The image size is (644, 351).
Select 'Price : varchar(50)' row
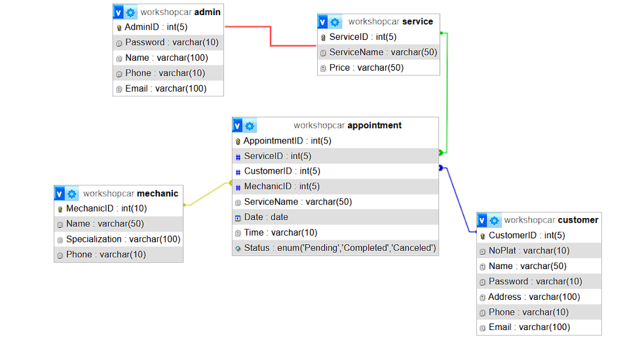pyautogui.click(x=379, y=67)
